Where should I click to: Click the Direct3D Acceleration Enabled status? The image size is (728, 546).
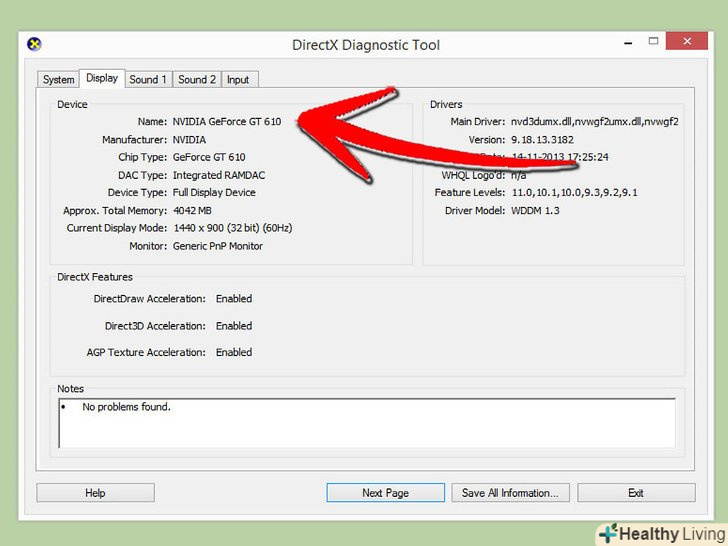(x=234, y=326)
